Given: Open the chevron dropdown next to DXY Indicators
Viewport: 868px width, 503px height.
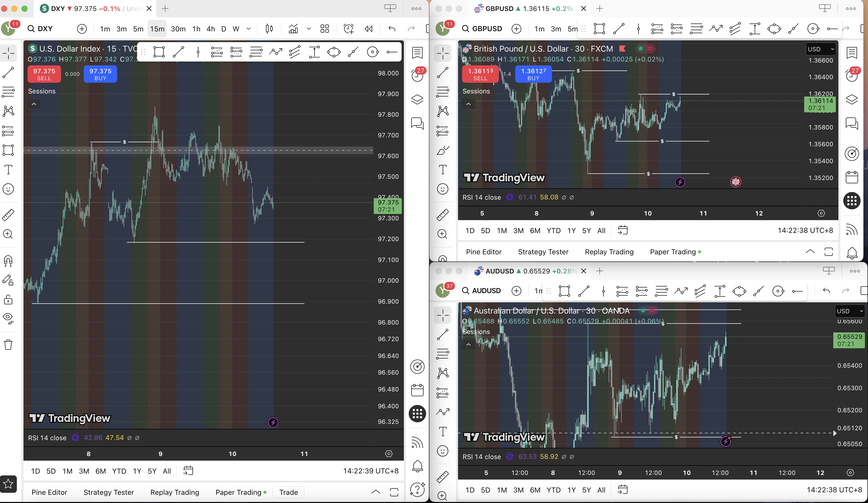Looking at the screenshot, I should click(309, 29).
